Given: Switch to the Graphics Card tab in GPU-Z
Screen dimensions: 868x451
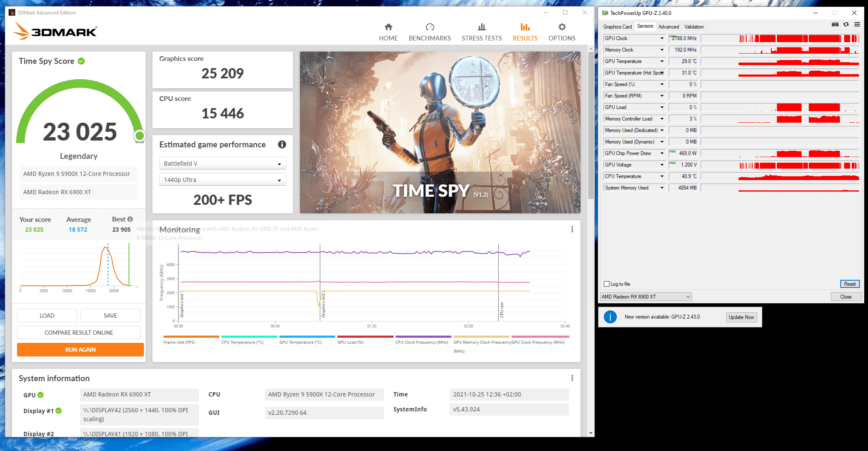Looking at the screenshot, I should (x=617, y=27).
